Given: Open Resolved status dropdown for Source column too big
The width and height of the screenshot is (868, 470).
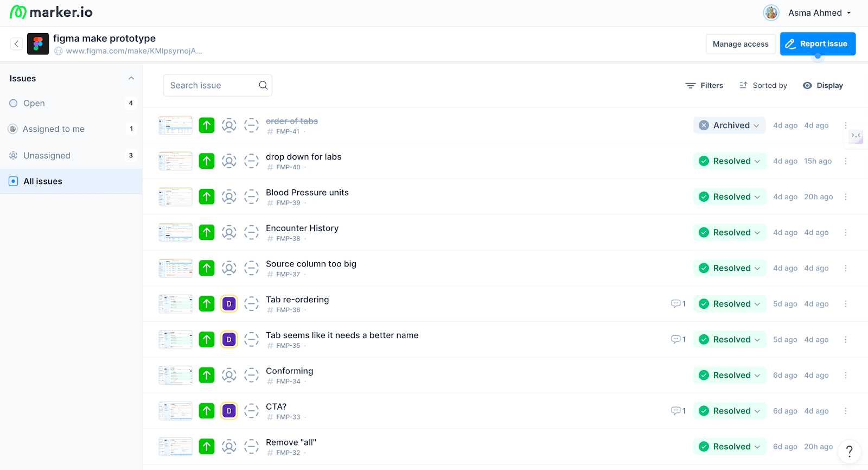Looking at the screenshot, I should [x=730, y=268].
